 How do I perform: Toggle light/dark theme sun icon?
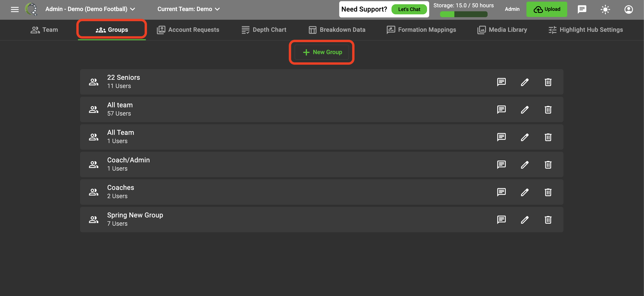605,9
